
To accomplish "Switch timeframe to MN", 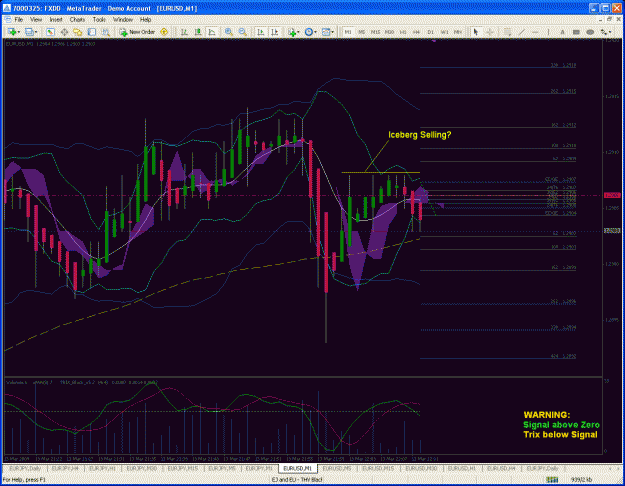I will [x=458, y=32].
